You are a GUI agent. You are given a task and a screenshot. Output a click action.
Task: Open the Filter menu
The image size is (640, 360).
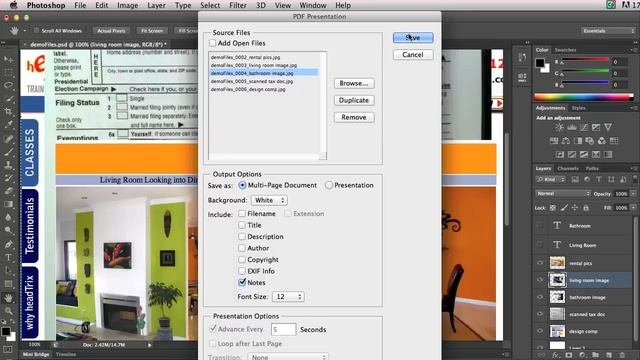coord(238,5)
